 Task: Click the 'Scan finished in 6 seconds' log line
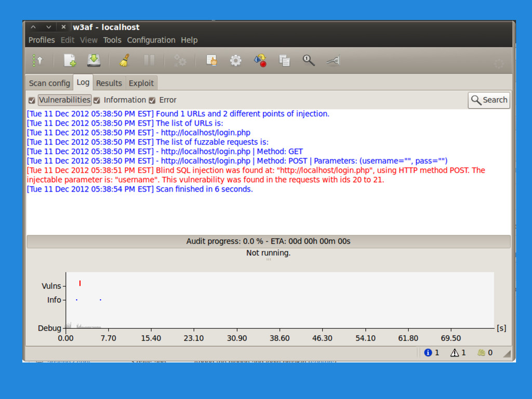pyautogui.click(x=140, y=189)
